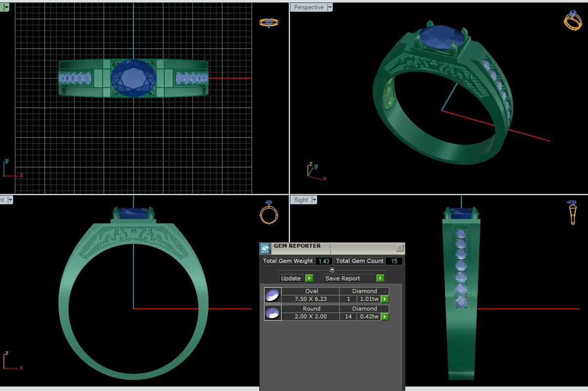Click the green arrow beside Save Report
Screen dimensions: 588x391
click(x=380, y=278)
